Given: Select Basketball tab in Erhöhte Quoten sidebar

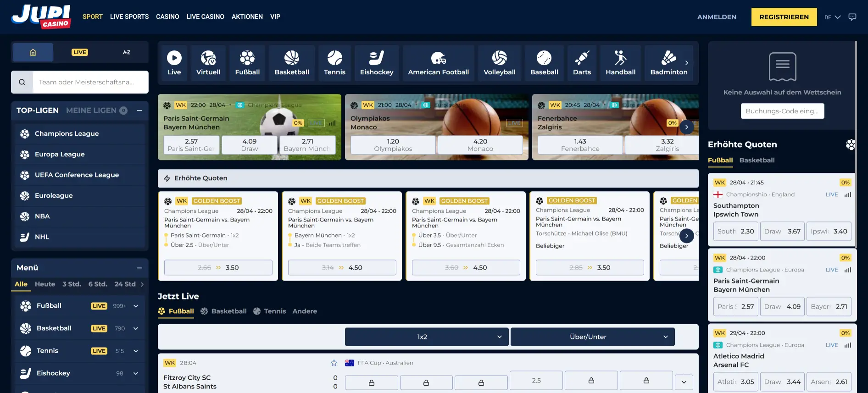Looking at the screenshot, I should pos(757,160).
